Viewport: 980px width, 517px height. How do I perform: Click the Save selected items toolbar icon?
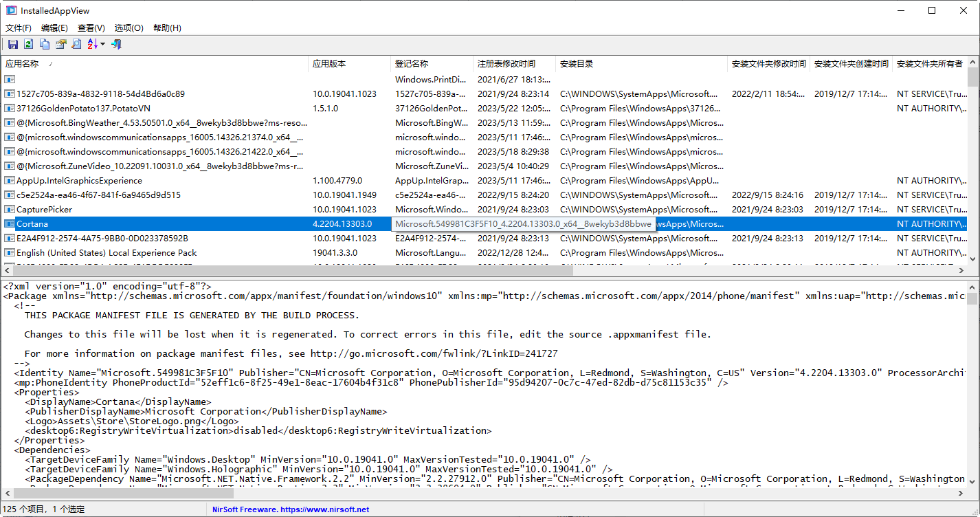tap(13, 44)
